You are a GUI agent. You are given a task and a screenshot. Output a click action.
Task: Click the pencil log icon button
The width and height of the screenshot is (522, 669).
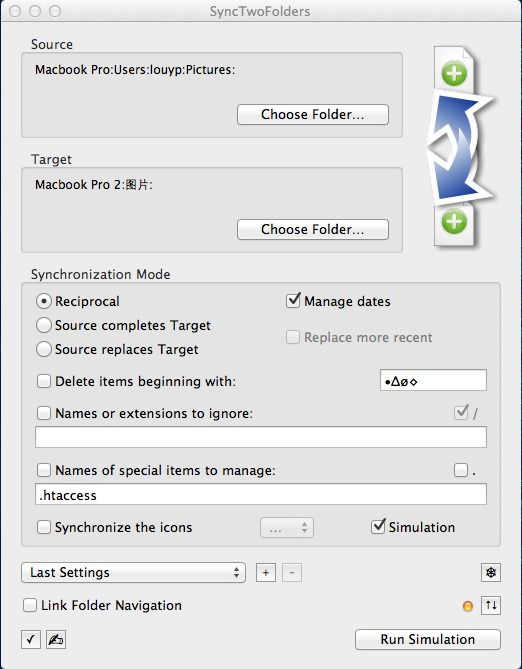tap(56, 639)
